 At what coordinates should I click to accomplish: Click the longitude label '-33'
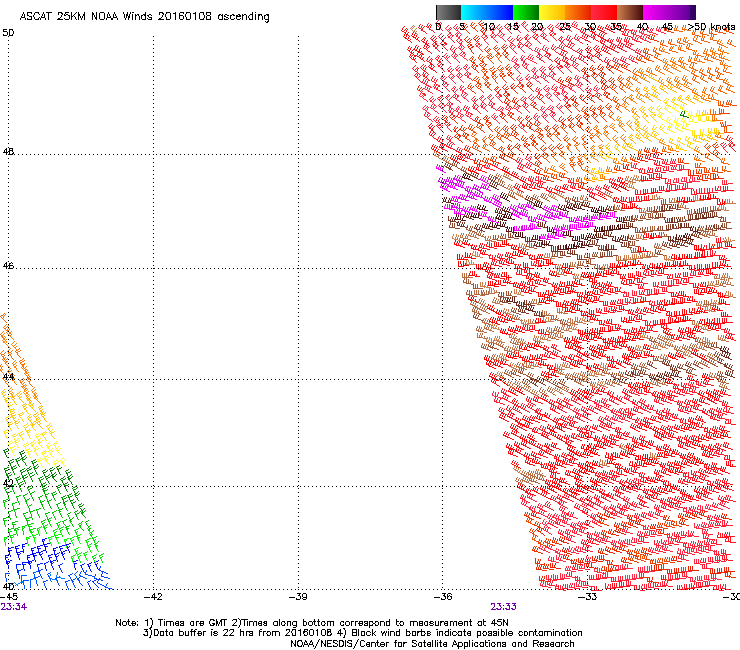(x=587, y=597)
